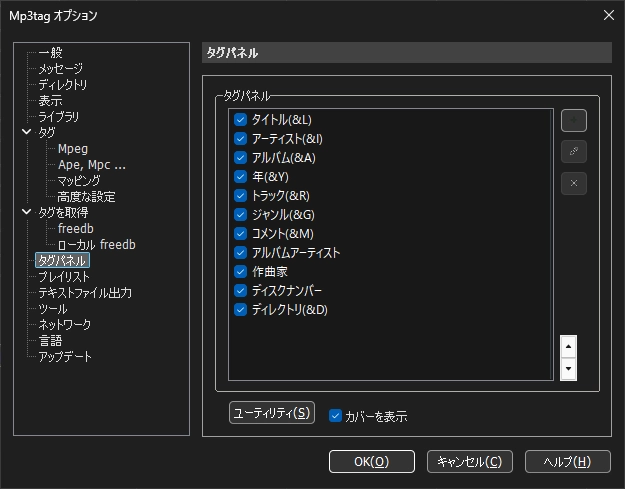Open the ローカル freedb settings page
Screen dimensions: 625x489
pos(97,244)
